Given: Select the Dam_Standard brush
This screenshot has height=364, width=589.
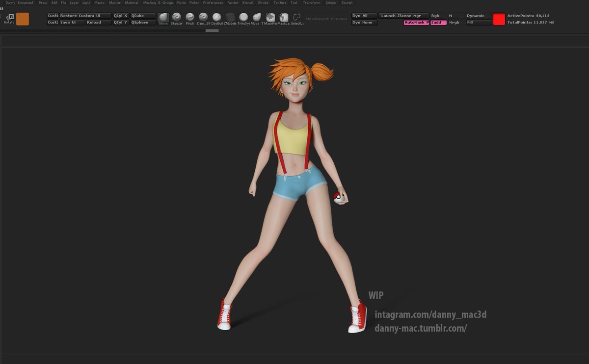Looking at the screenshot, I should coord(203,19).
